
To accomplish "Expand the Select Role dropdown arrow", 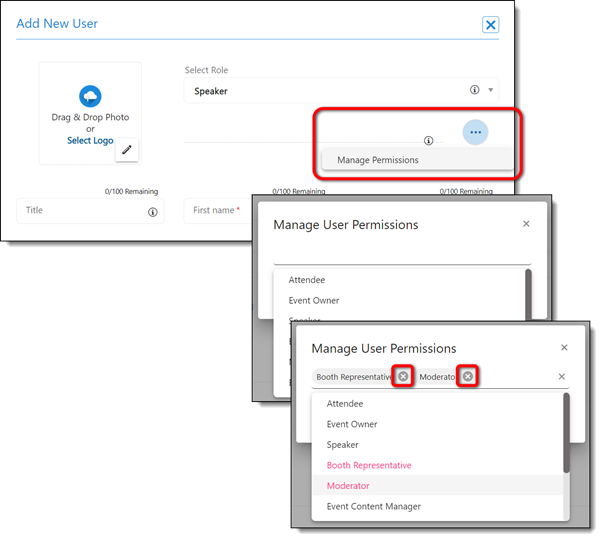I will click(490, 90).
